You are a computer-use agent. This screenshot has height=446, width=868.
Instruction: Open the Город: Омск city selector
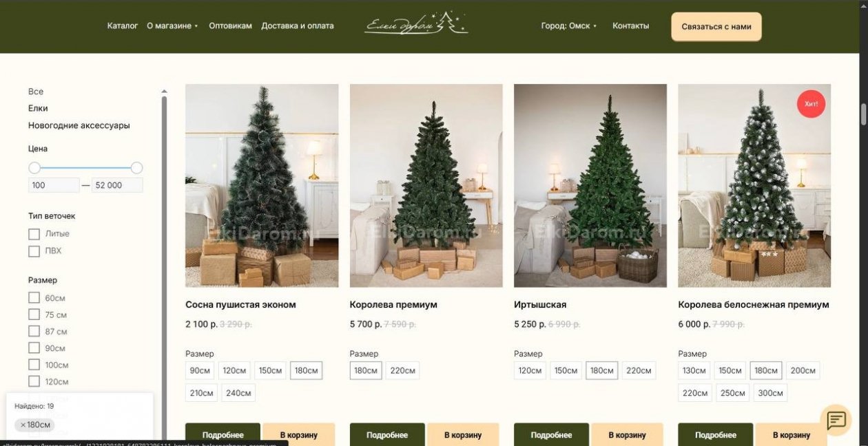(569, 26)
